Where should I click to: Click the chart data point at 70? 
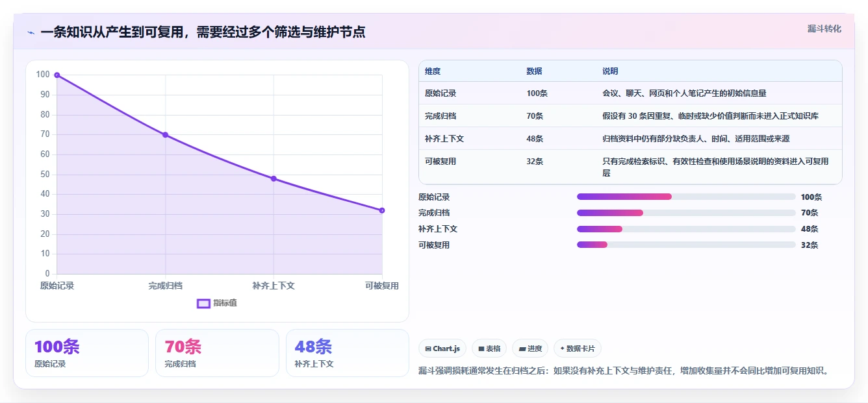165,135
